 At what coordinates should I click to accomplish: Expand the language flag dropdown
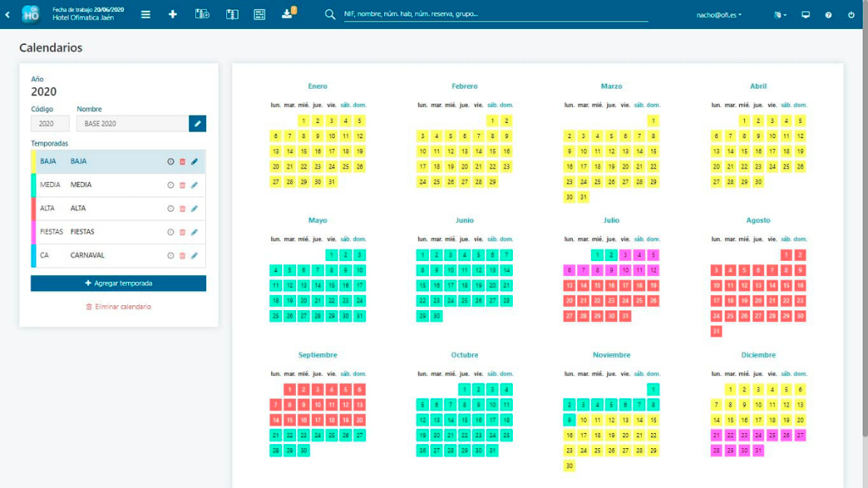(x=780, y=14)
